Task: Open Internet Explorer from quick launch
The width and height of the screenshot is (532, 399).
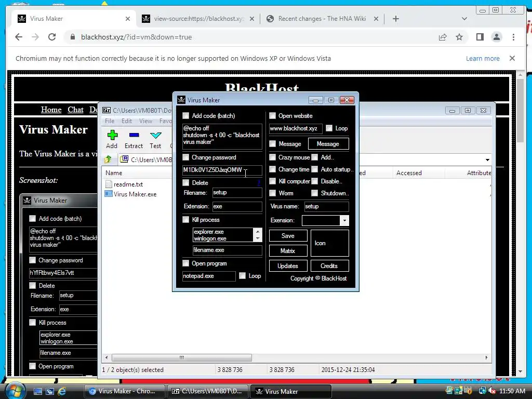Action: (62, 391)
